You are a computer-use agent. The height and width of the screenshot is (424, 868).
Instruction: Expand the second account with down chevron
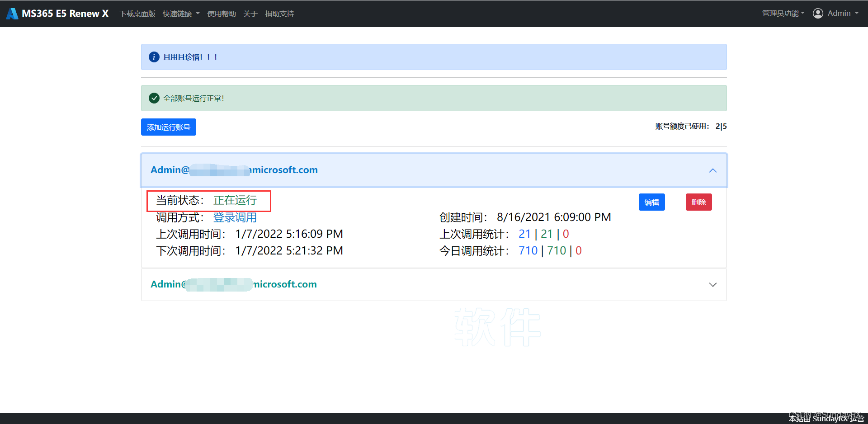(712, 285)
